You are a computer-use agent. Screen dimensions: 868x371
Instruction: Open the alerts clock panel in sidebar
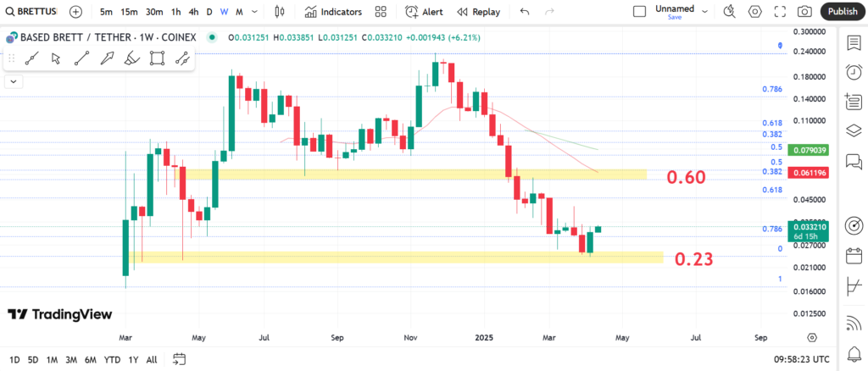[x=854, y=73]
